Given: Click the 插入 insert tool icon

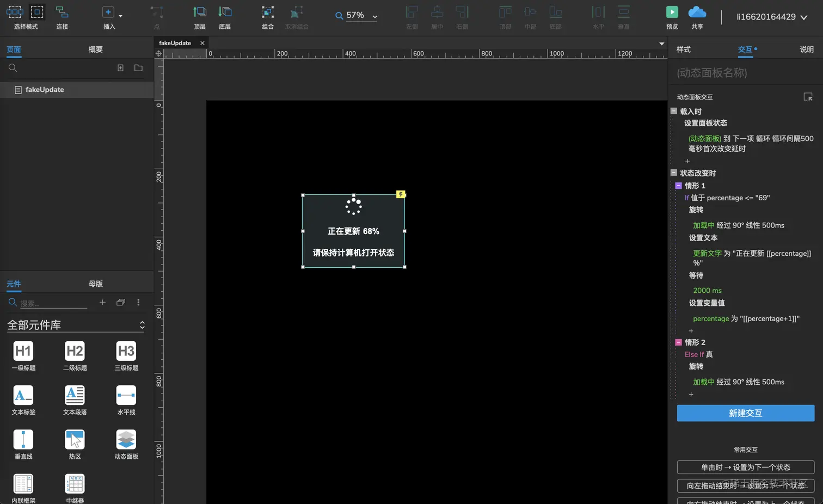Looking at the screenshot, I should coord(108,12).
